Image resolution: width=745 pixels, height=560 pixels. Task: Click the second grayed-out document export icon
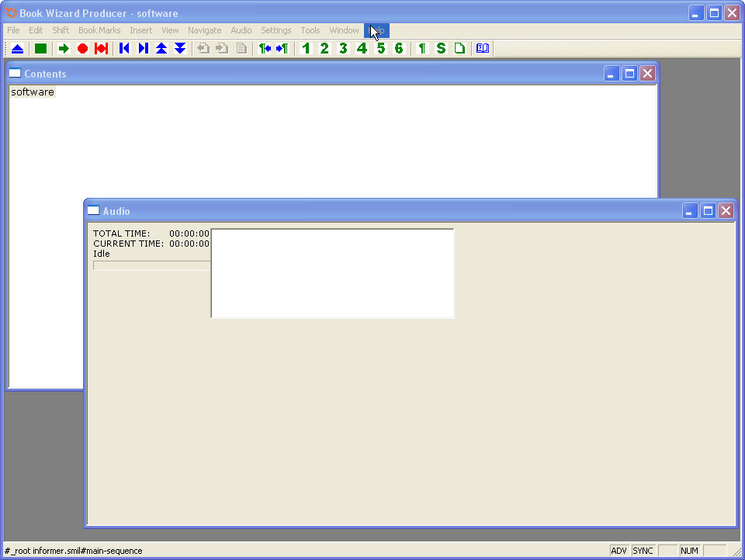pyautogui.click(x=222, y=48)
